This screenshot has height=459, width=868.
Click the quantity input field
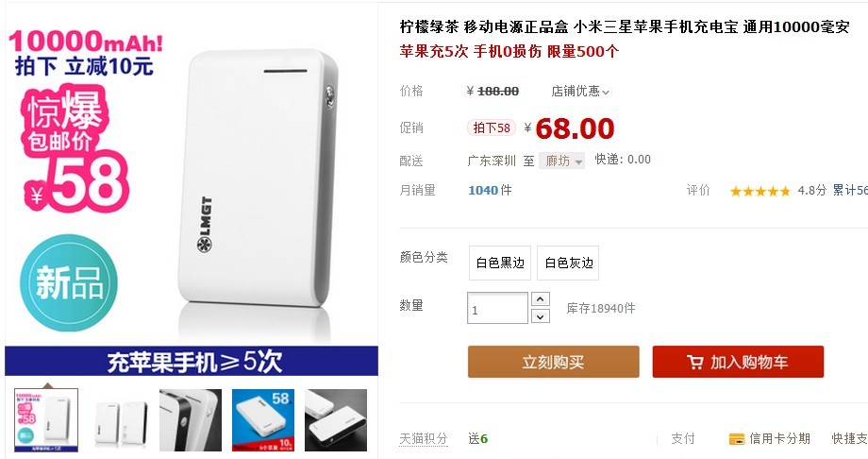point(497,308)
